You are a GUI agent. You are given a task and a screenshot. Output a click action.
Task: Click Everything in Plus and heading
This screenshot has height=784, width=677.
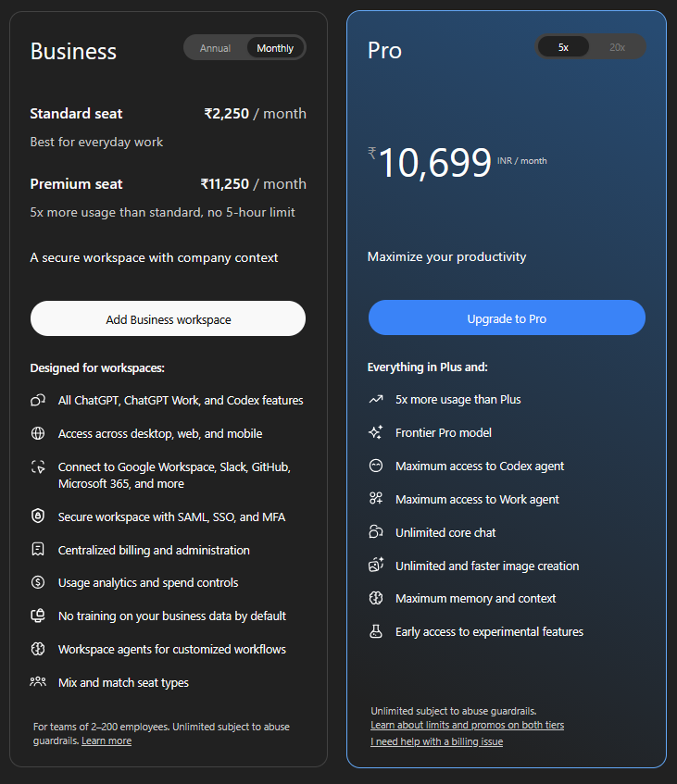[x=428, y=367]
